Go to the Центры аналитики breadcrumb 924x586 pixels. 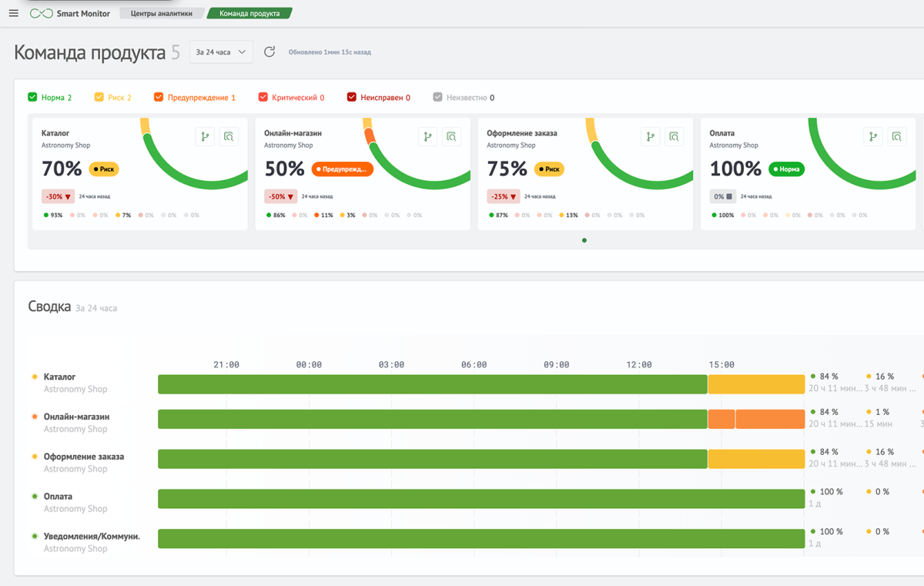162,13
